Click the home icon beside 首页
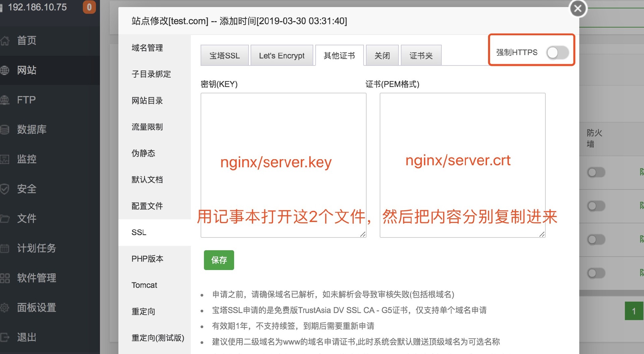 [x=5, y=41]
